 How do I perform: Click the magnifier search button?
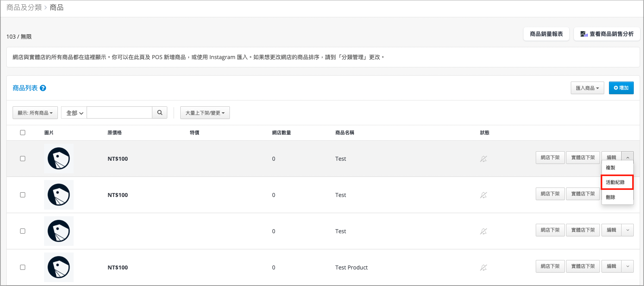coord(160,113)
